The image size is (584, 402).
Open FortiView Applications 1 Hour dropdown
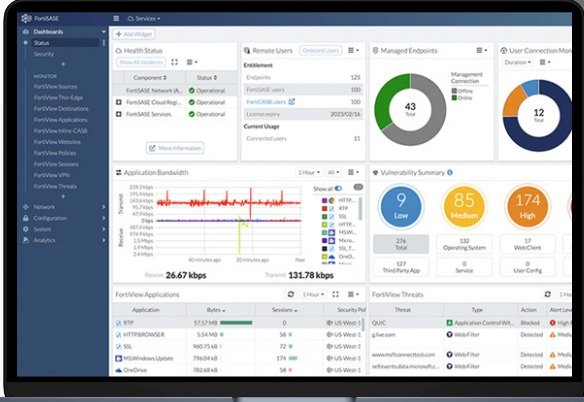tap(313, 294)
